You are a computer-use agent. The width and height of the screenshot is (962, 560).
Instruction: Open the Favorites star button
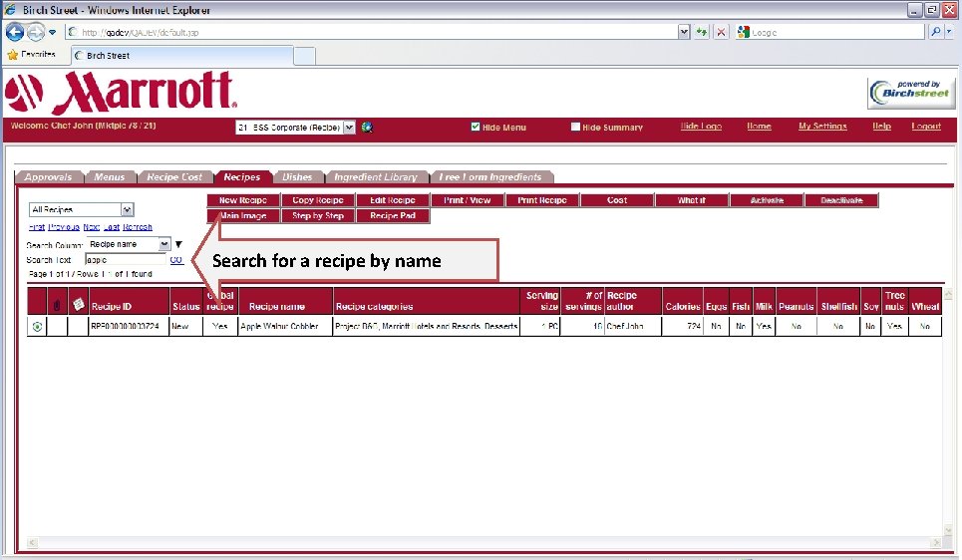31,55
